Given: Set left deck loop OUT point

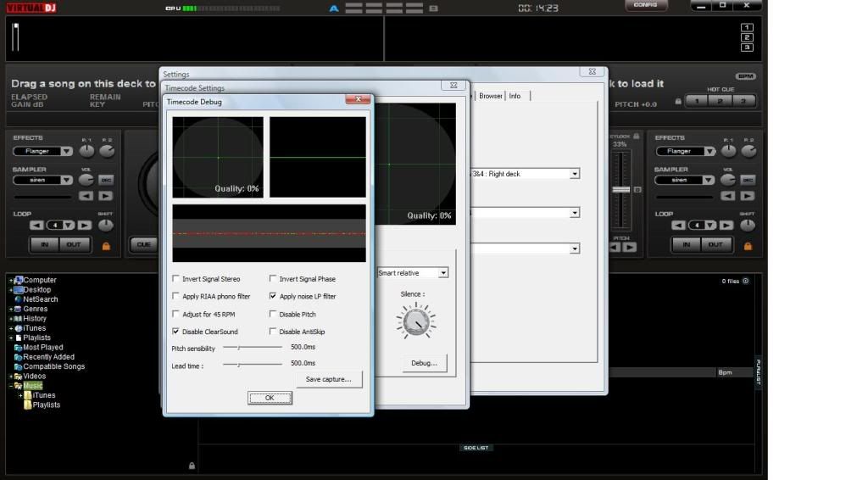Looking at the screenshot, I should [74, 244].
